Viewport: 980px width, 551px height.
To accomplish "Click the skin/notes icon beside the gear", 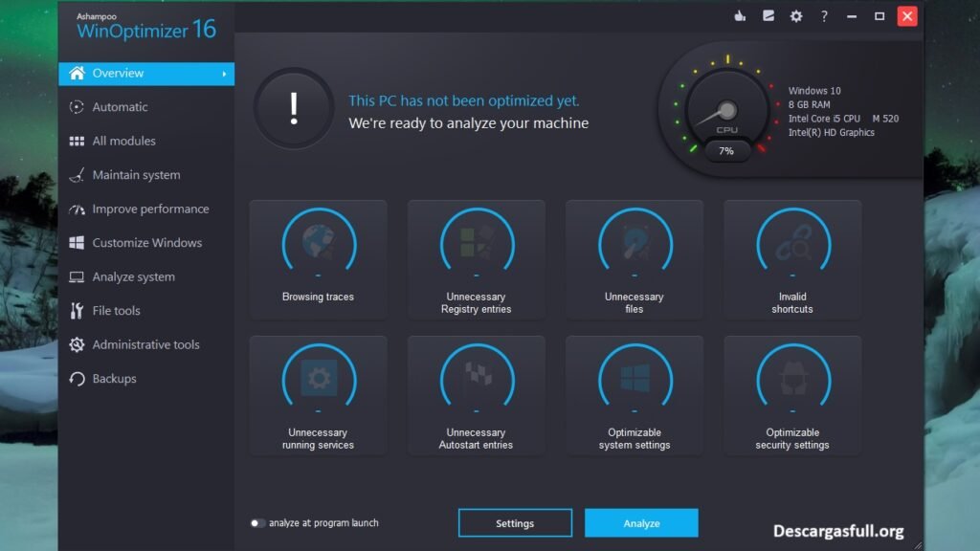I will pyautogui.click(x=768, y=16).
